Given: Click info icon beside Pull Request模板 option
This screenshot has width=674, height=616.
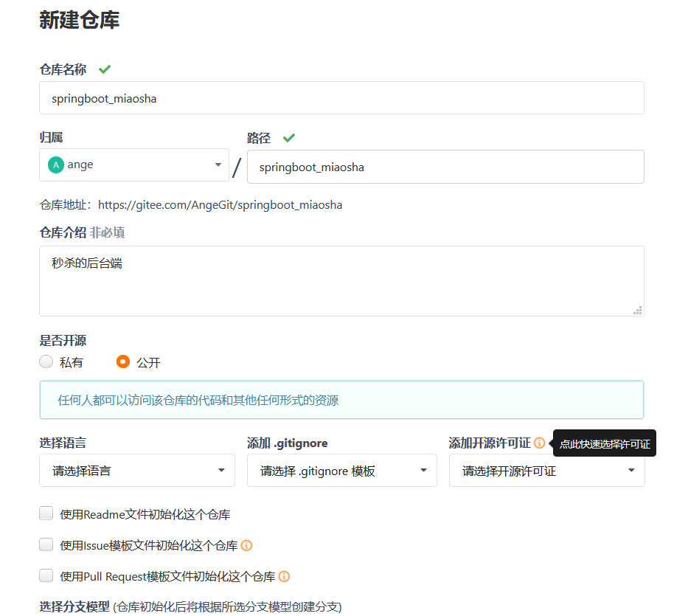Looking at the screenshot, I should coord(283,575).
